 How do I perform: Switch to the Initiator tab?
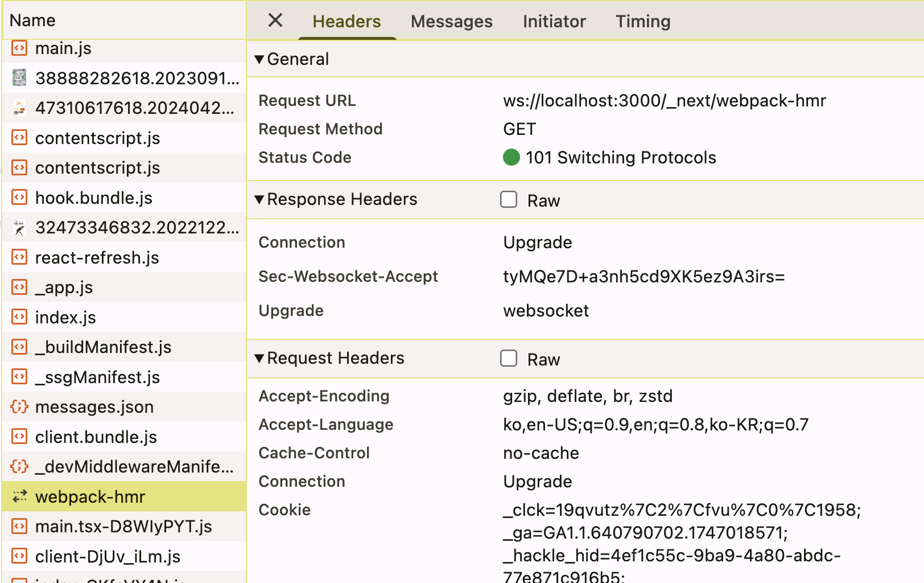coord(554,22)
